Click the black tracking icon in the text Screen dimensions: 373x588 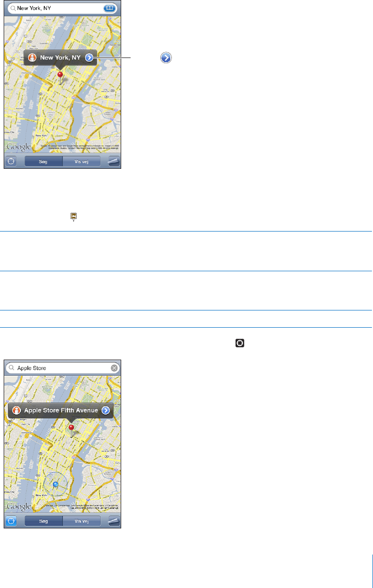point(240,343)
